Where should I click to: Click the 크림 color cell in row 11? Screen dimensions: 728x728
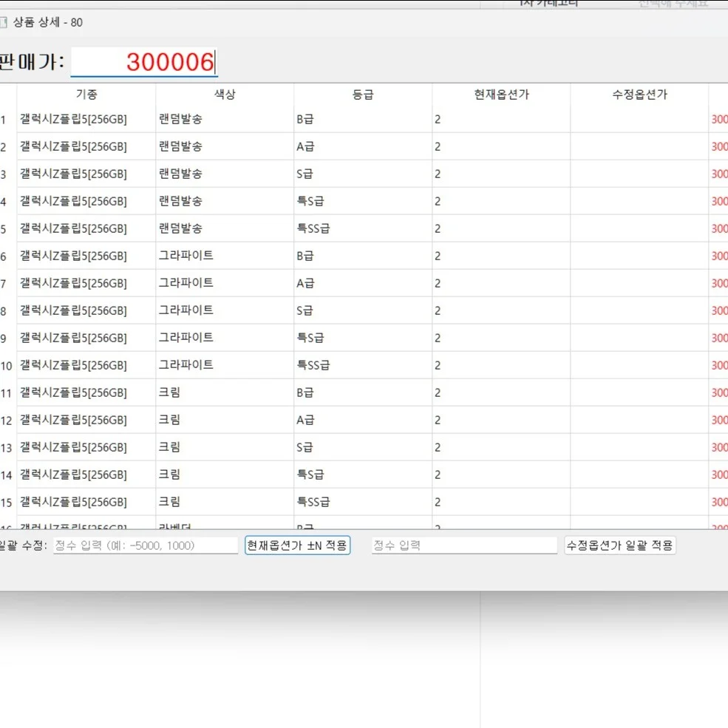click(170, 392)
